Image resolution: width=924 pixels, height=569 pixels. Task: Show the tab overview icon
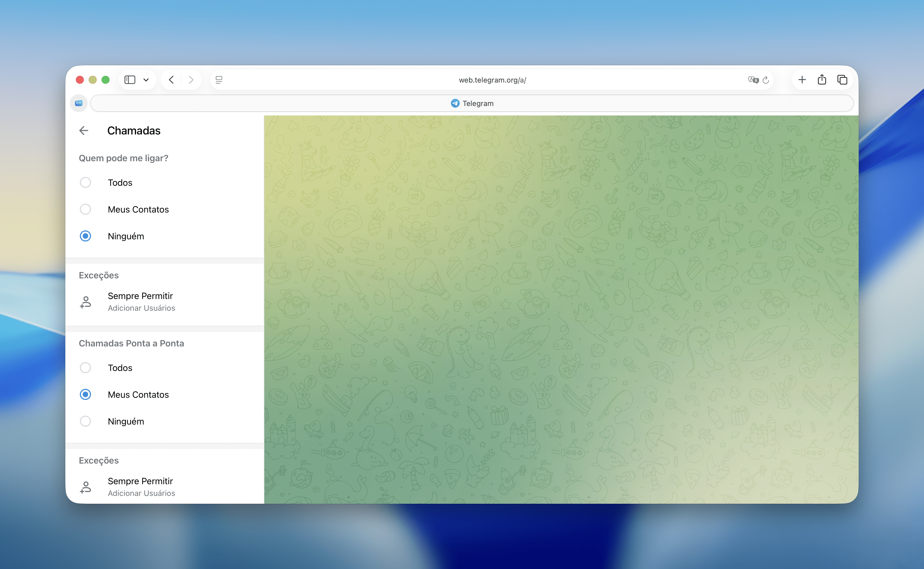click(842, 80)
